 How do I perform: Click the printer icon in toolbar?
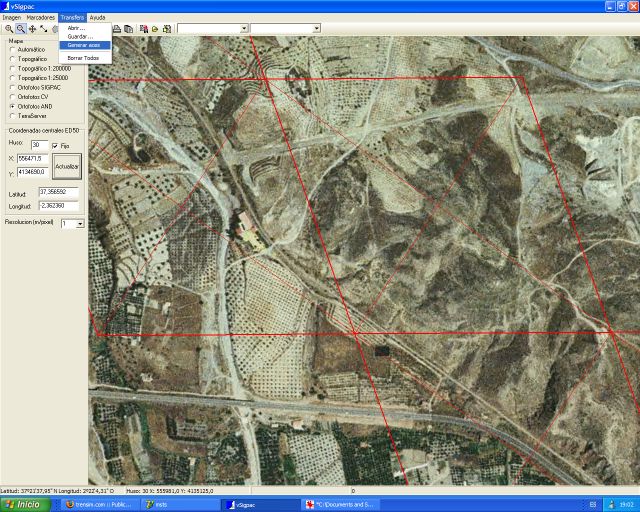tap(117, 29)
